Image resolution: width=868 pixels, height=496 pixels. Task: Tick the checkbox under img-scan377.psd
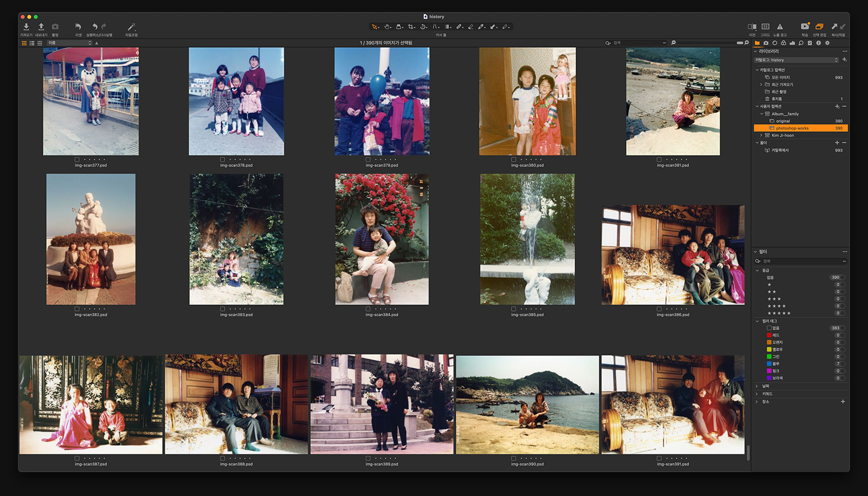77,160
